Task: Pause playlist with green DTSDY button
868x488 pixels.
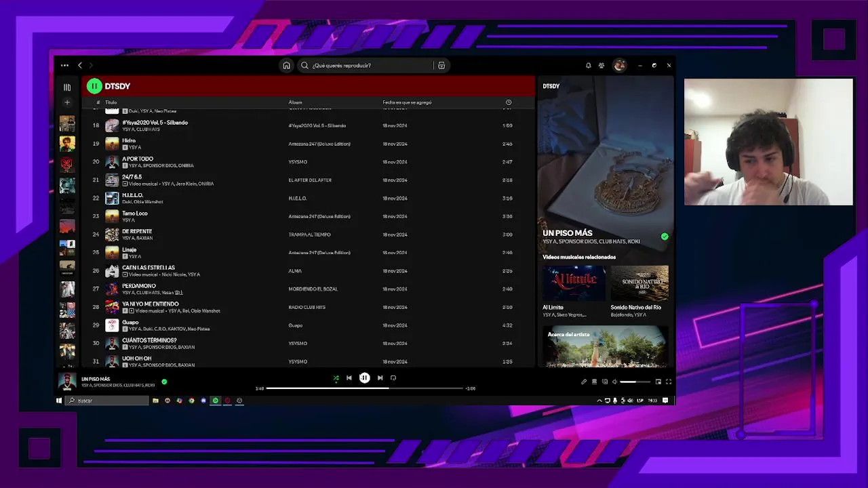Action: [x=94, y=86]
